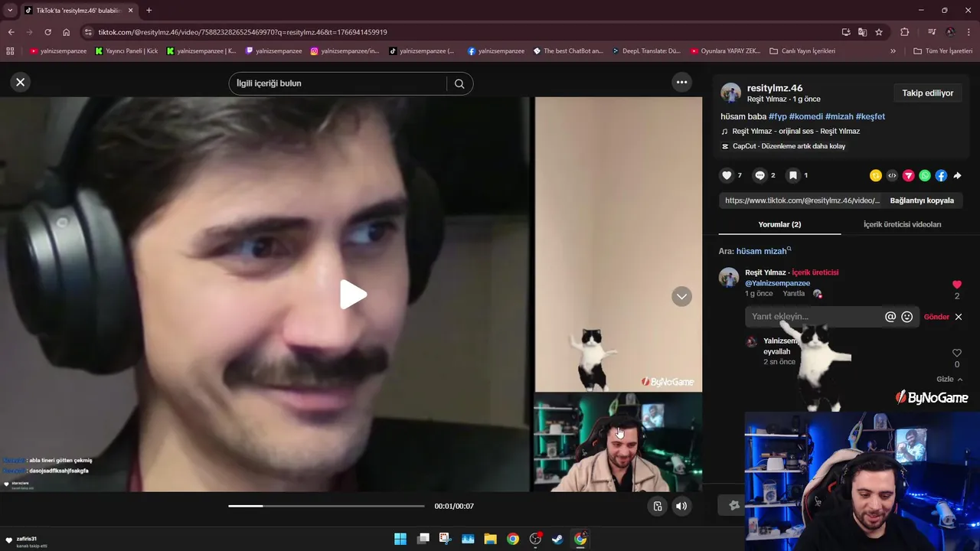Open the tab search dropdown arrow

10,10
